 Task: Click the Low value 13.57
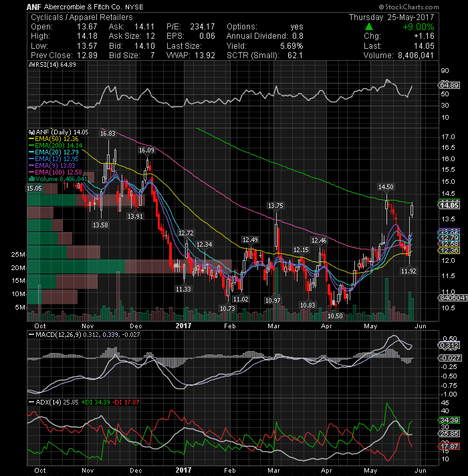tap(87, 46)
